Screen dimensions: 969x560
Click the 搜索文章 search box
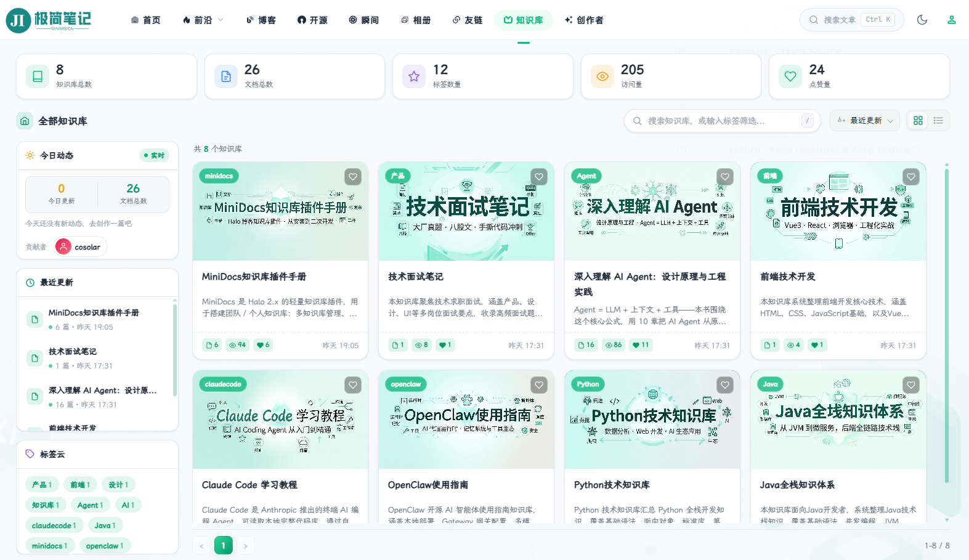pos(851,20)
